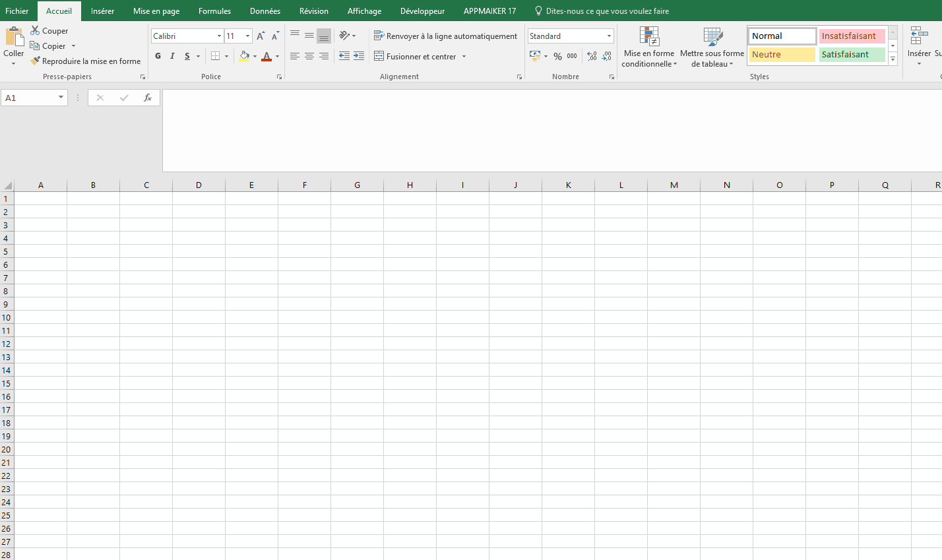
Task: Apply the Satisfaisant cell style
Action: click(851, 55)
